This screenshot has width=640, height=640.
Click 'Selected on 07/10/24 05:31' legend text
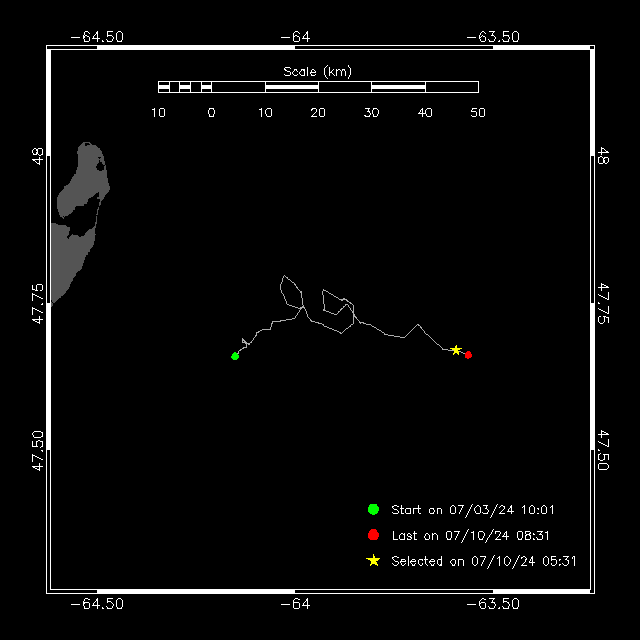[483, 561]
